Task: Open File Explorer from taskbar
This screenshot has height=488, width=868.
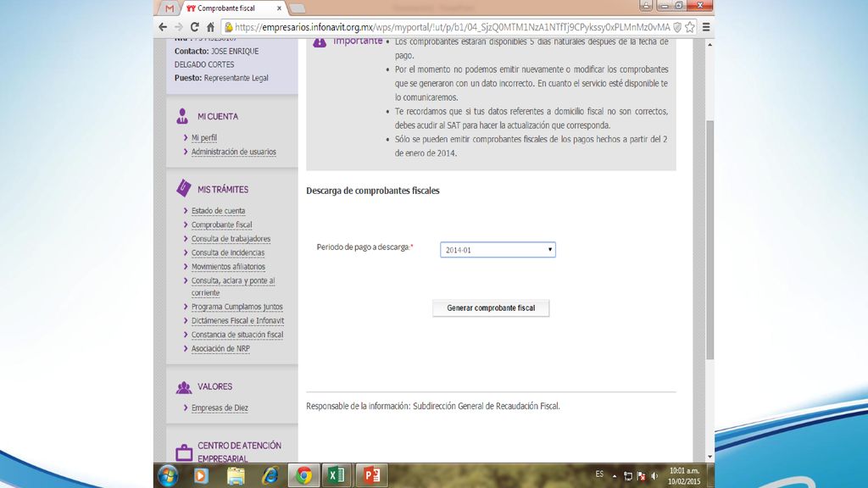Action: 236,475
